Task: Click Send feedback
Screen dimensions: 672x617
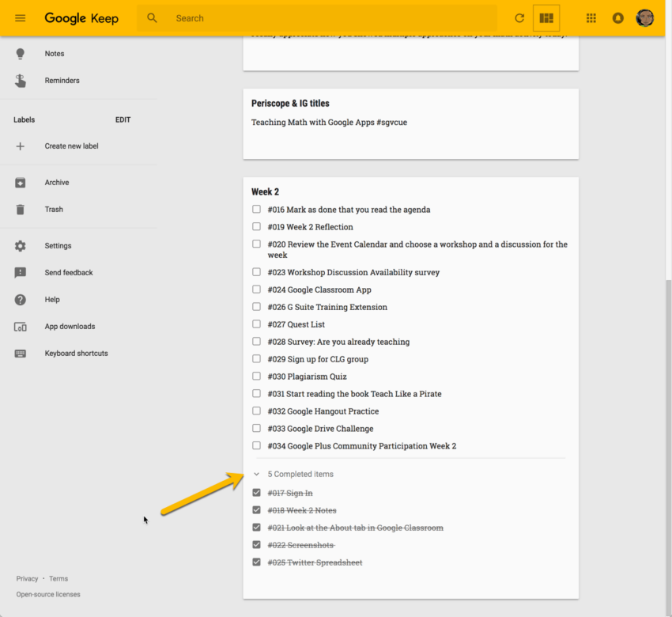Action: pos(69,273)
